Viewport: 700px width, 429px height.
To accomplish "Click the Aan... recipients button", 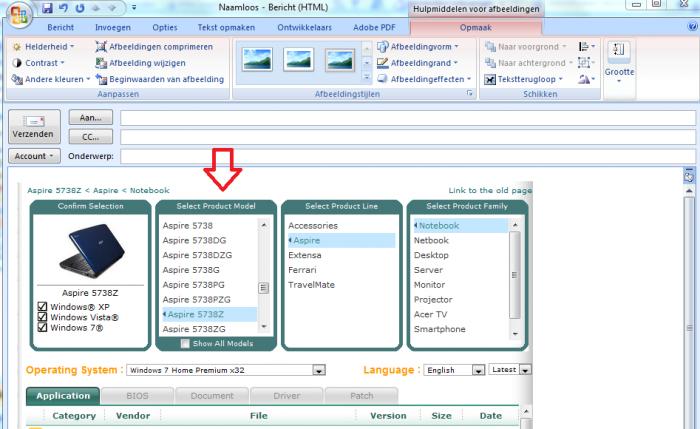I will click(91, 118).
